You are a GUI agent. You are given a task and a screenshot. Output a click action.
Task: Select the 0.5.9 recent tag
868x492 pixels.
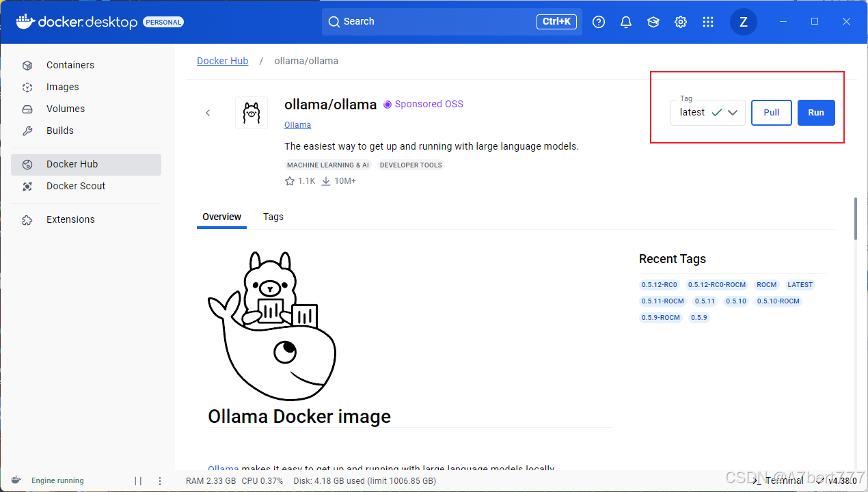(699, 318)
